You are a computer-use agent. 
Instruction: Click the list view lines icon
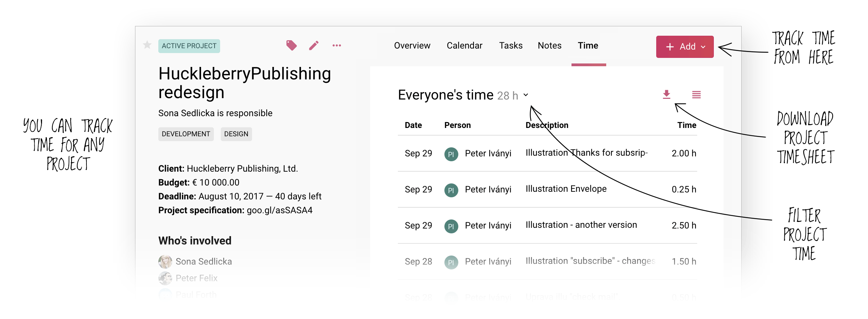[x=696, y=95]
